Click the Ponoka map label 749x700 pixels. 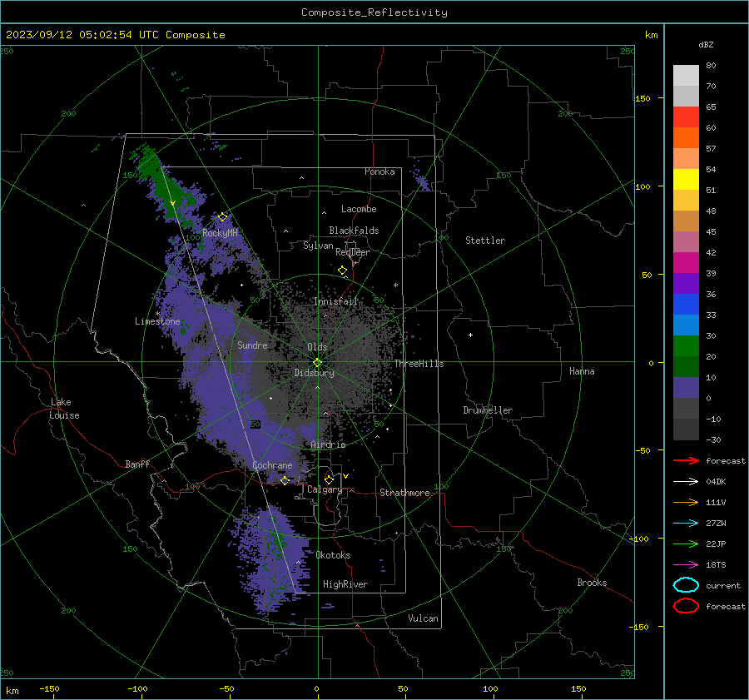[379, 171]
